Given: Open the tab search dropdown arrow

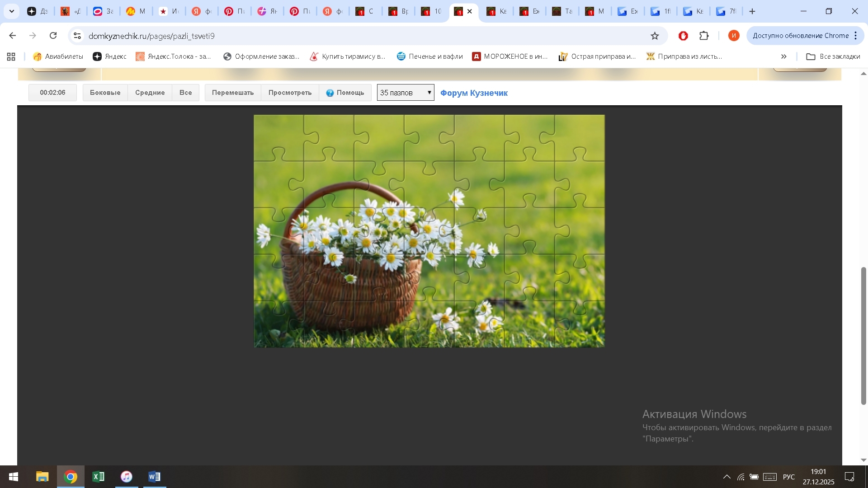Looking at the screenshot, I should coord(12,11).
